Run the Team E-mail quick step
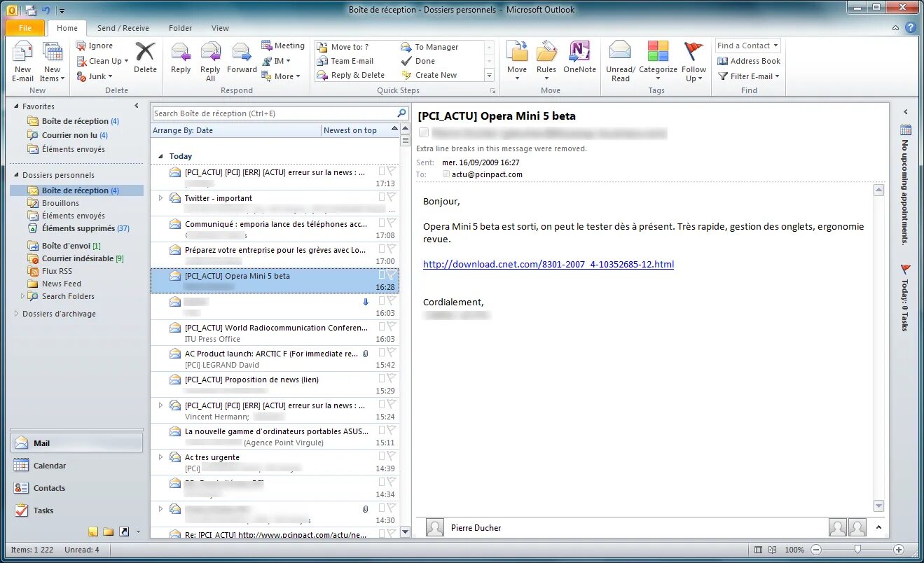The image size is (924, 563). coord(345,61)
